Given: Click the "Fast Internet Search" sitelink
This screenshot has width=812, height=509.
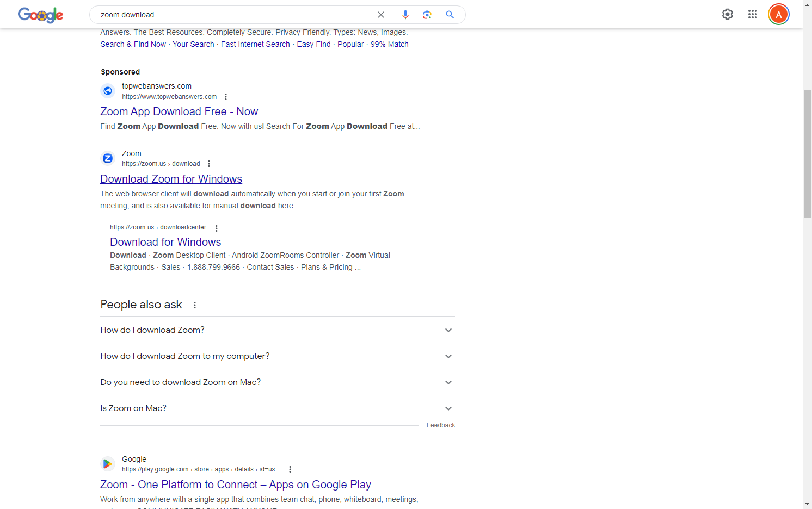Looking at the screenshot, I should pos(255,44).
